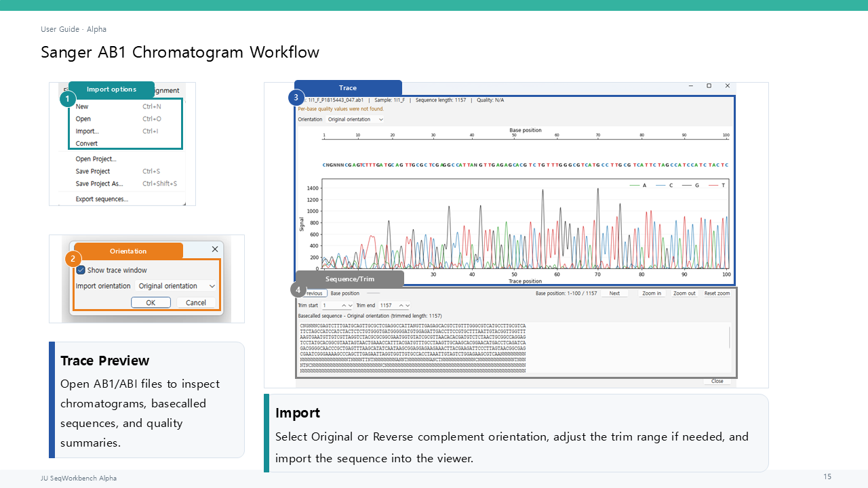
Task: Close the trace window with X icon
Action: click(x=728, y=86)
